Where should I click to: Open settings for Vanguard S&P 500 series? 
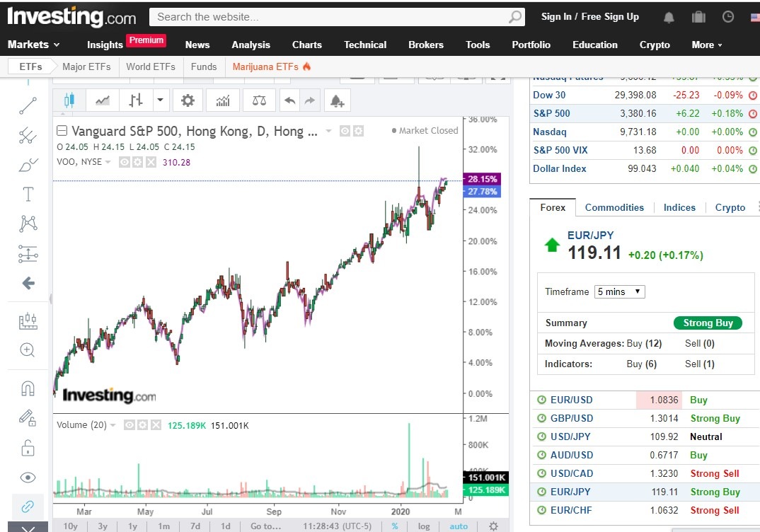[358, 131]
